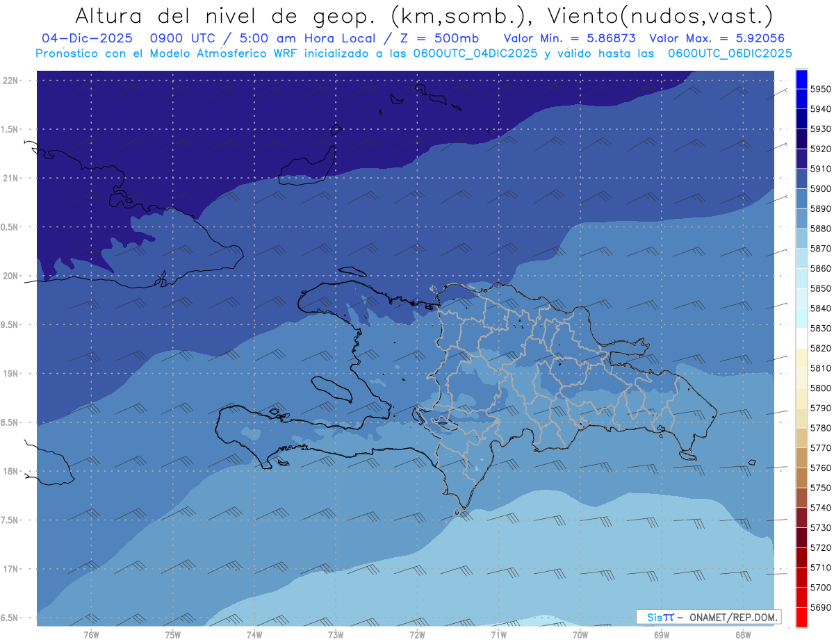834x644 pixels.
Task: Click the 76W longitude label
Action: click(91, 634)
